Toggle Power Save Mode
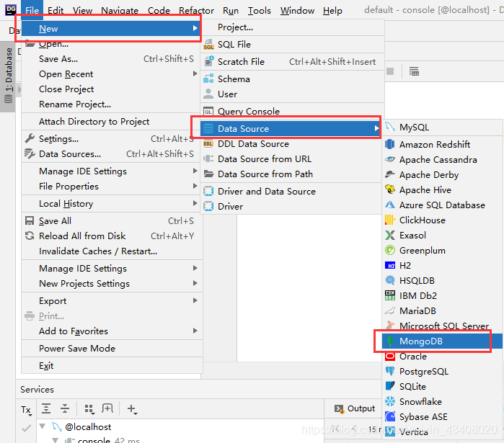This screenshot has width=504, height=443. pos(111,349)
